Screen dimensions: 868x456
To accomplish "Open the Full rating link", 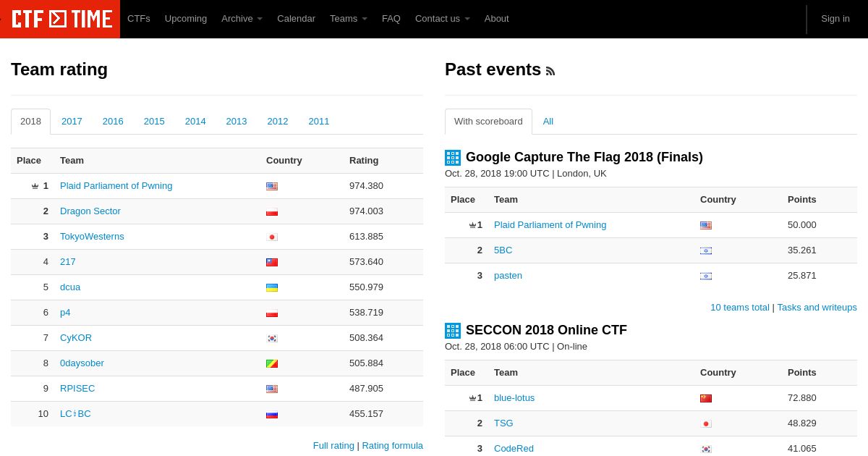I will pos(333,446).
